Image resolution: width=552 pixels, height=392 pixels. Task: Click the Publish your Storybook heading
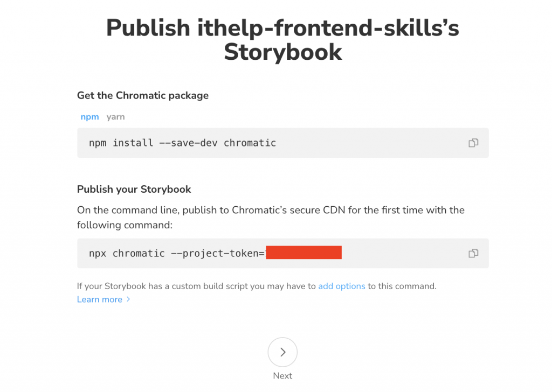point(134,190)
